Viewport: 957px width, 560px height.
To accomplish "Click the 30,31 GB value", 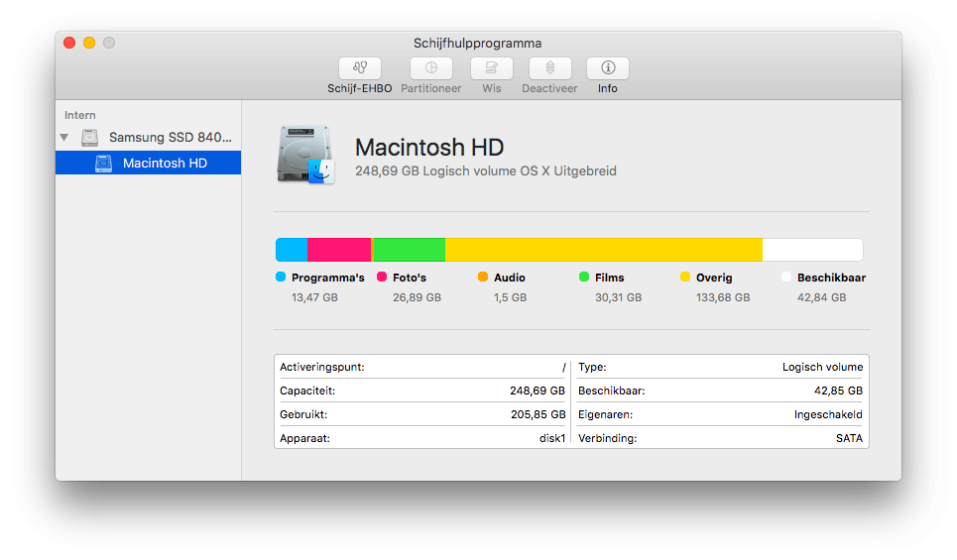I will click(618, 297).
